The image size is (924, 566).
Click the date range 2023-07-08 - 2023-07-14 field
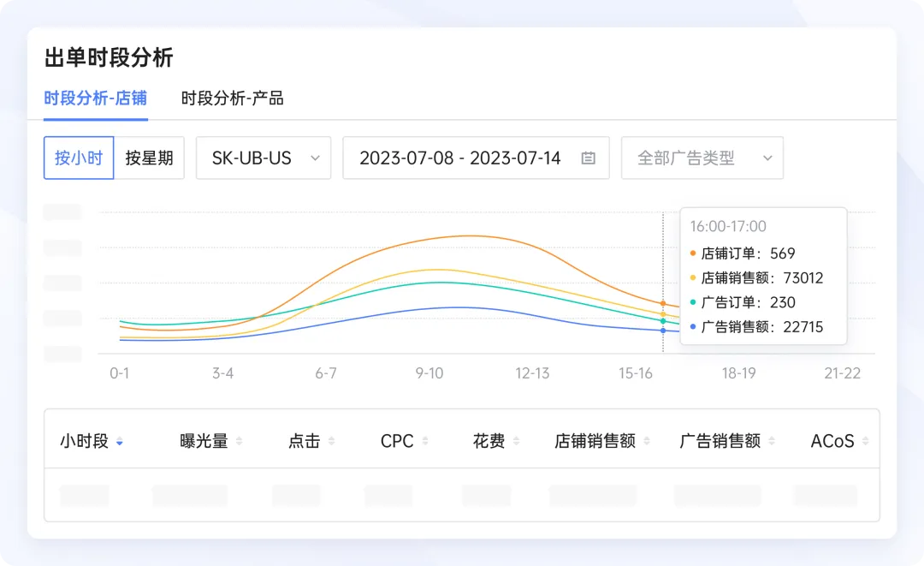coord(477,158)
